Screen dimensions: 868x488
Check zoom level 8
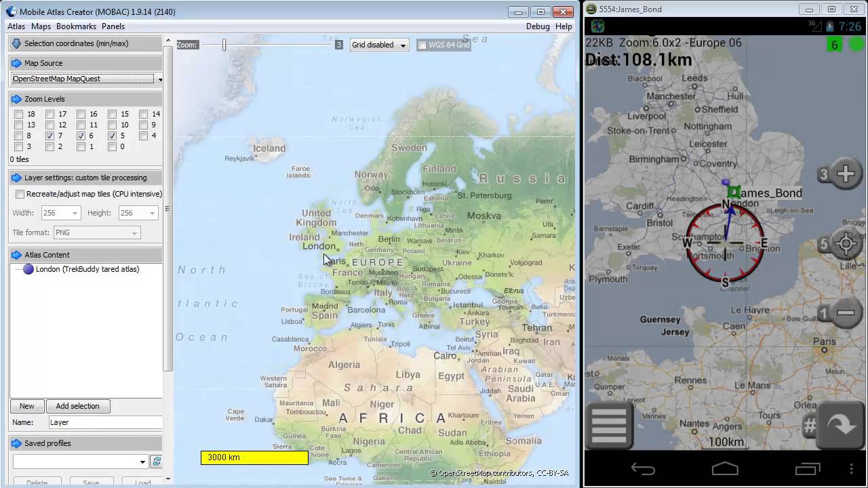pyautogui.click(x=19, y=136)
